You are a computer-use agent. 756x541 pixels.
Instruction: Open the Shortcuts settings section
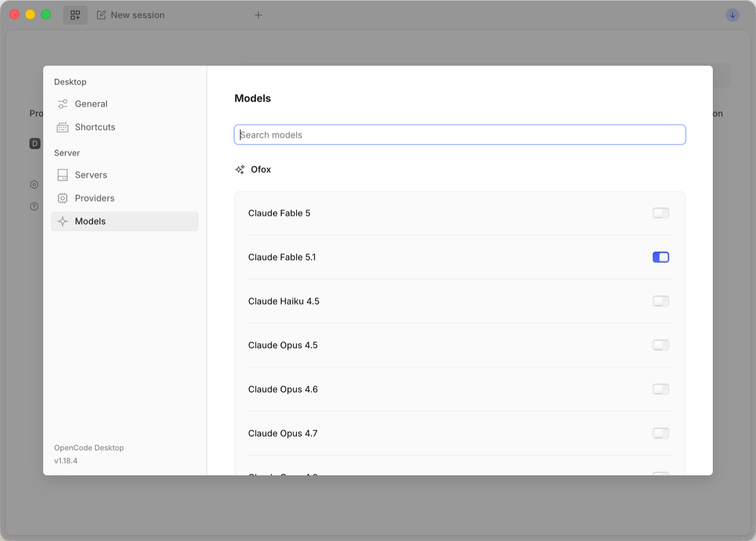(x=125, y=127)
